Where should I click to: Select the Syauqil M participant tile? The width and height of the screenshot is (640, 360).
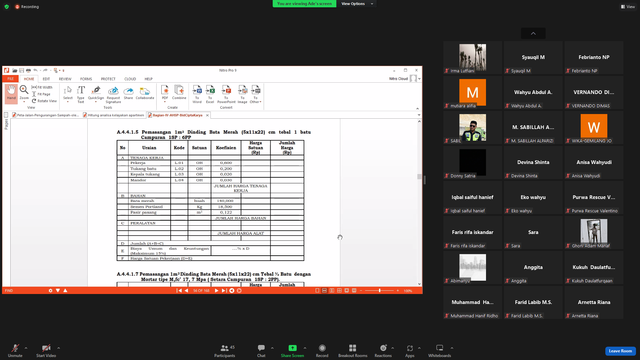pos(533,58)
